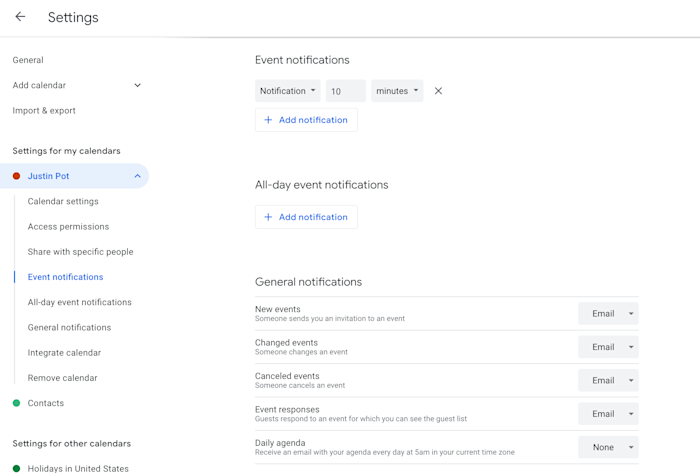Click the green Contacts calendar dot
The image size is (700, 473).
point(16,403)
